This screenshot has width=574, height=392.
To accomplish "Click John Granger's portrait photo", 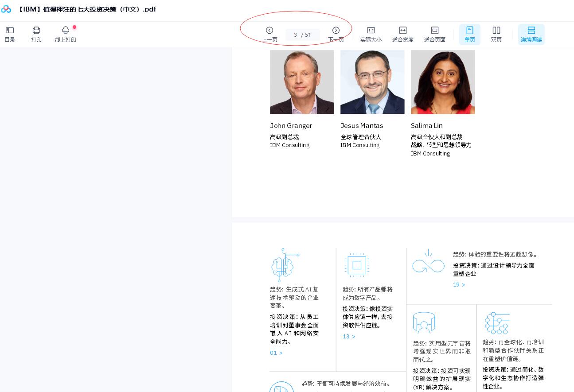I will point(302,82).
